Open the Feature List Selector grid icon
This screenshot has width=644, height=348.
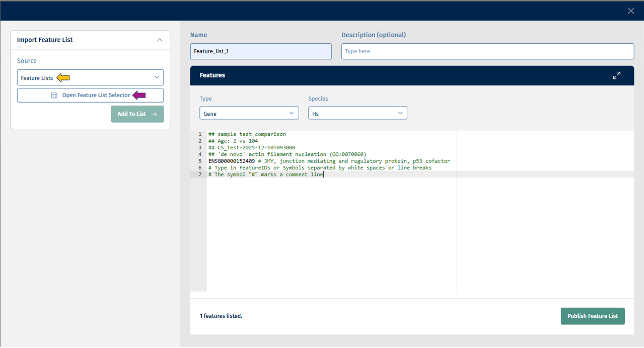54,95
